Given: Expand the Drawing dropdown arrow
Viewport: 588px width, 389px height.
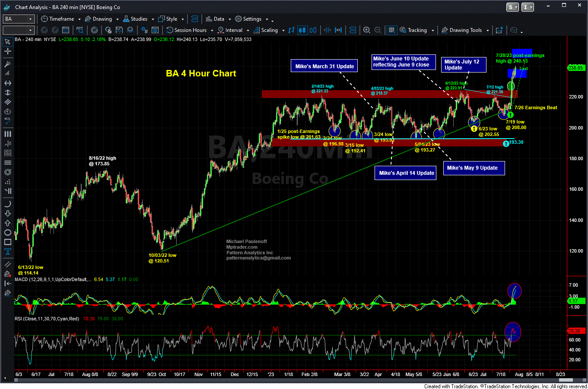Looking at the screenshot, I should 117,19.
